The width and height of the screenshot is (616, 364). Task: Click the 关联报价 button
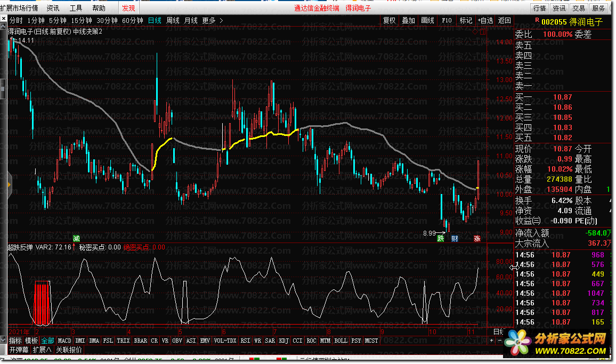(x=69, y=350)
